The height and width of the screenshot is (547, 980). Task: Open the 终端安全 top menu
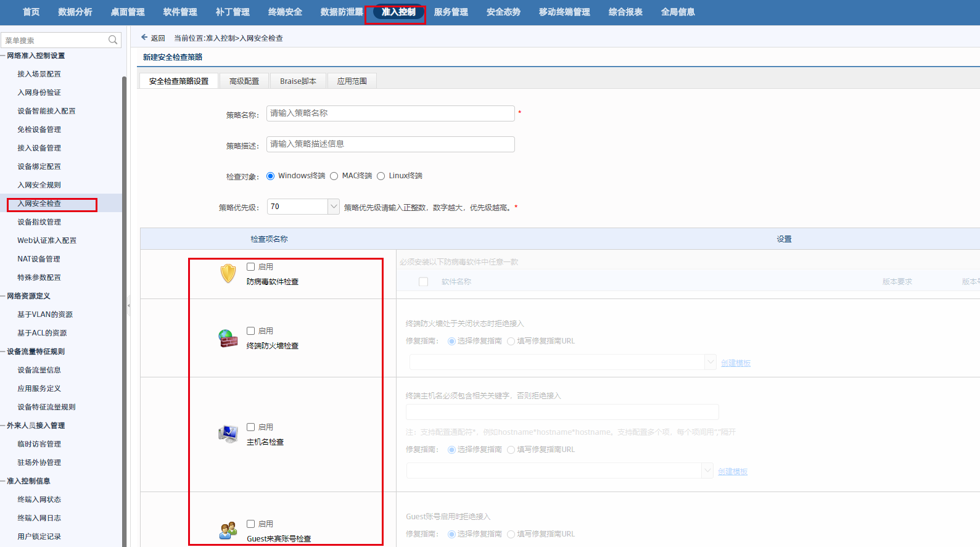(x=285, y=12)
